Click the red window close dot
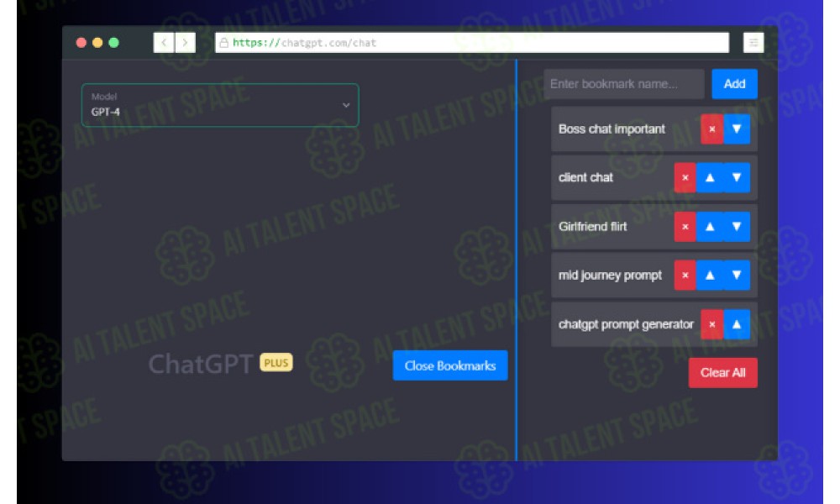 click(x=81, y=43)
